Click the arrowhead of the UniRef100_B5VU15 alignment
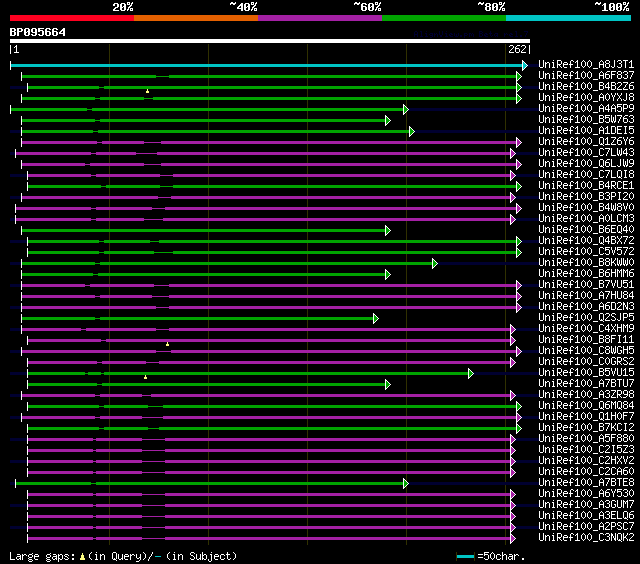 click(x=471, y=373)
